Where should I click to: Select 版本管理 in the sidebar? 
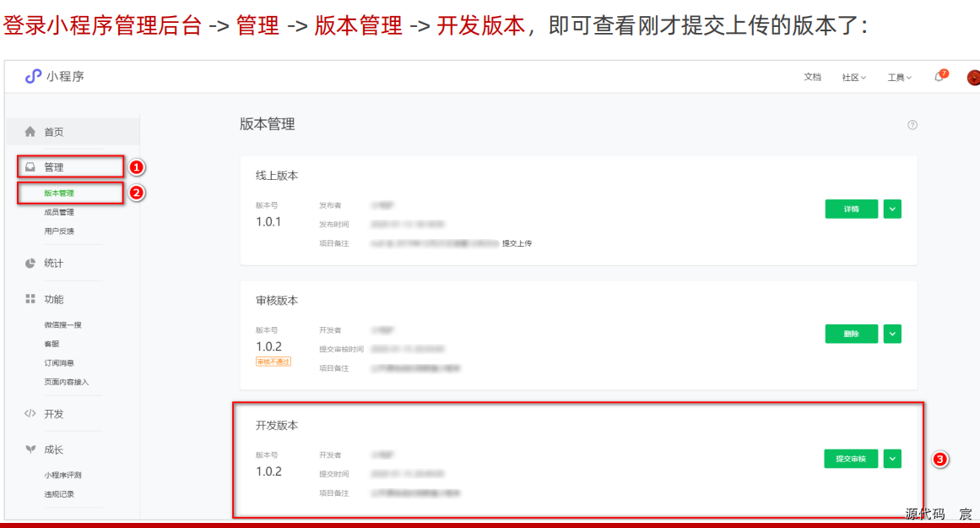pos(59,193)
